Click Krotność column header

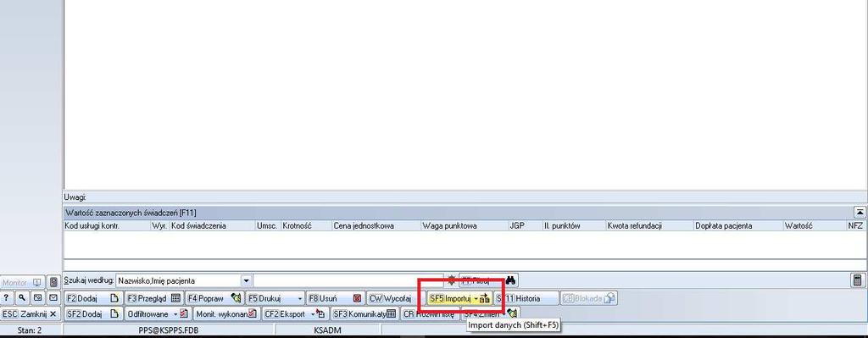306,225
